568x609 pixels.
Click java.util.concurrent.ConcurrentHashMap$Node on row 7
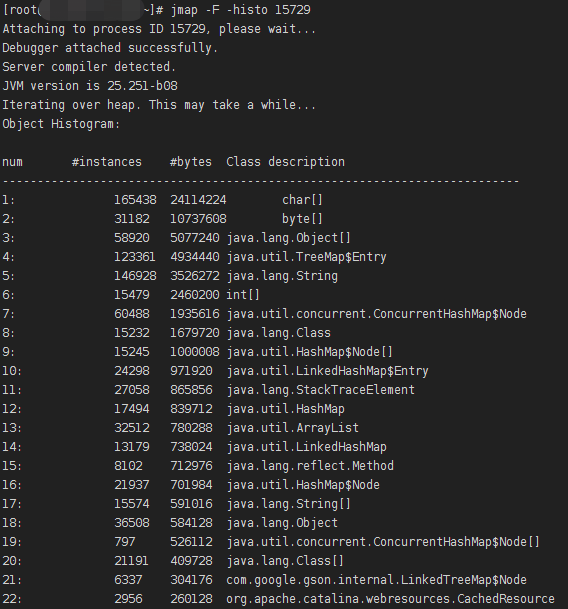(x=376, y=314)
